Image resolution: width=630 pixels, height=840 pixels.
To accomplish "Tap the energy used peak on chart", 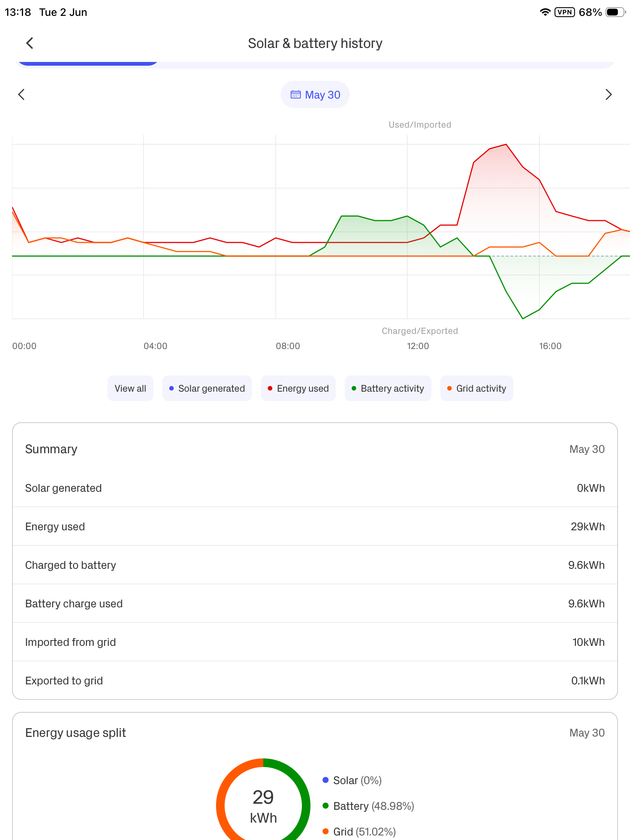I will tap(506, 145).
